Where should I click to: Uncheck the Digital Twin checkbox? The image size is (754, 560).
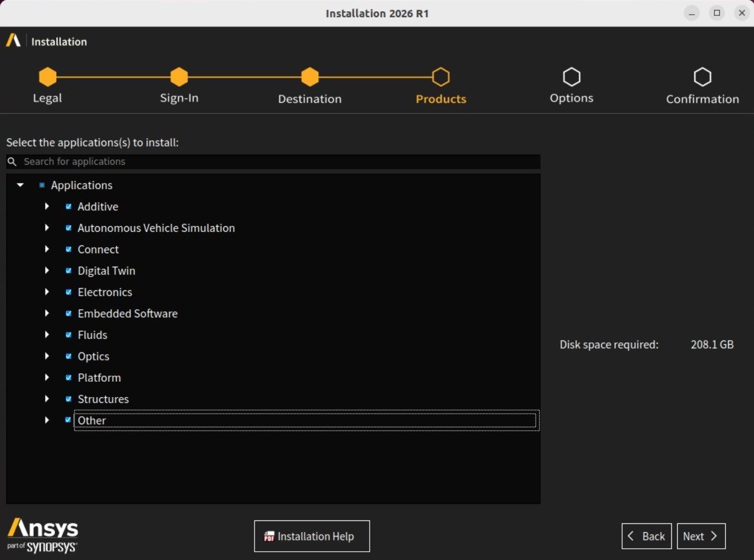[x=68, y=271]
